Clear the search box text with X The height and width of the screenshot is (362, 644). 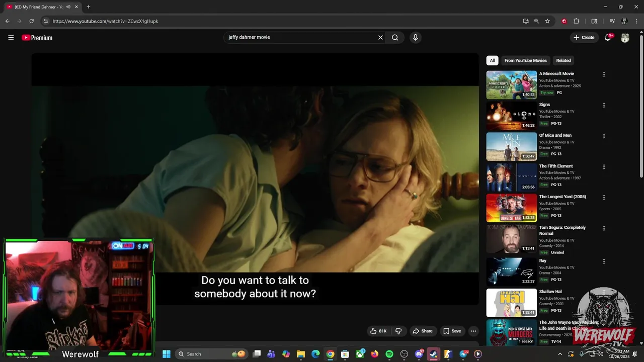pyautogui.click(x=380, y=37)
